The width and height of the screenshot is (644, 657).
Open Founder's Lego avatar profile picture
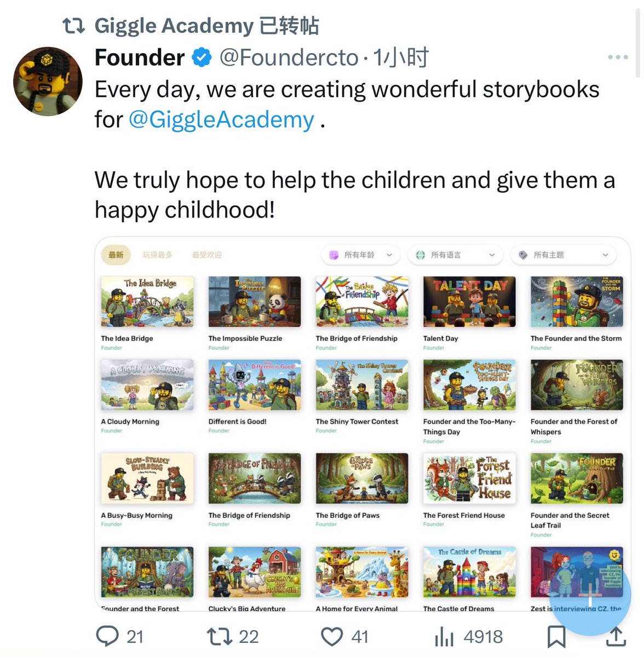click(48, 81)
